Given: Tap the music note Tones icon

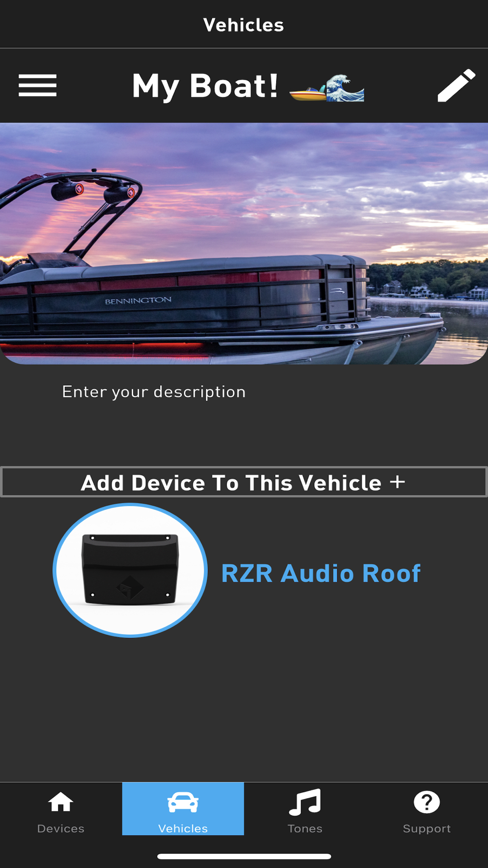Looking at the screenshot, I should point(305,802).
